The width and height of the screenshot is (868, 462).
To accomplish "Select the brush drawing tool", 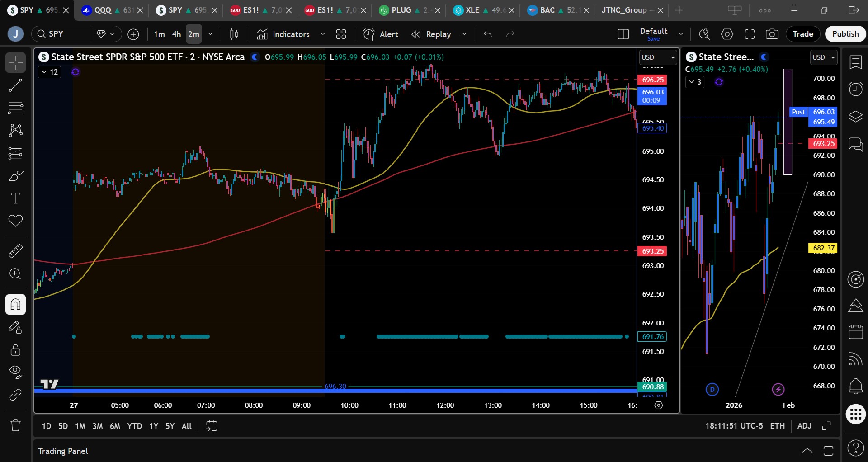I will [15, 176].
